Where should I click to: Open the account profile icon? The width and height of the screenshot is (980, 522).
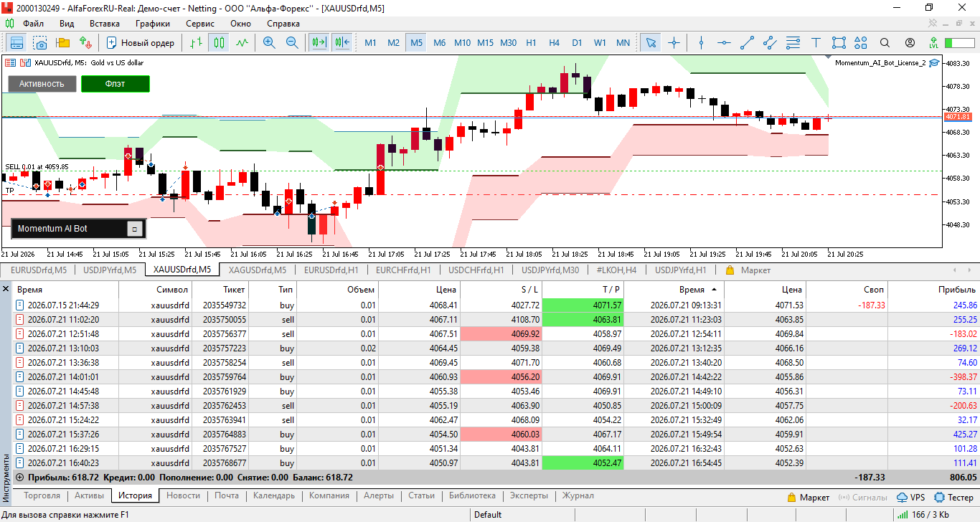click(x=910, y=43)
